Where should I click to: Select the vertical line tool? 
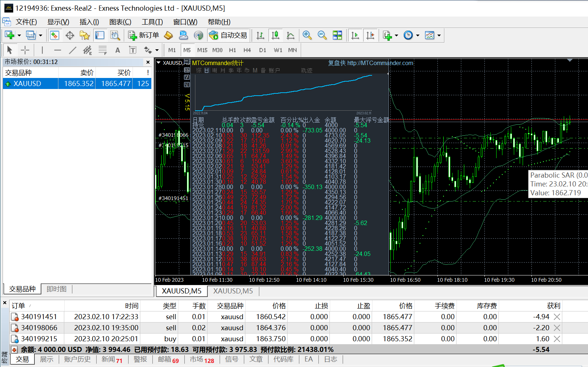click(x=42, y=50)
